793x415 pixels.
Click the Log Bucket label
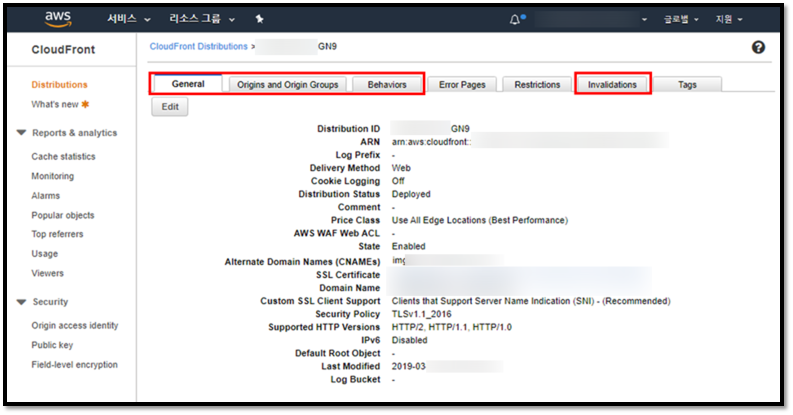click(x=355, y=380)
